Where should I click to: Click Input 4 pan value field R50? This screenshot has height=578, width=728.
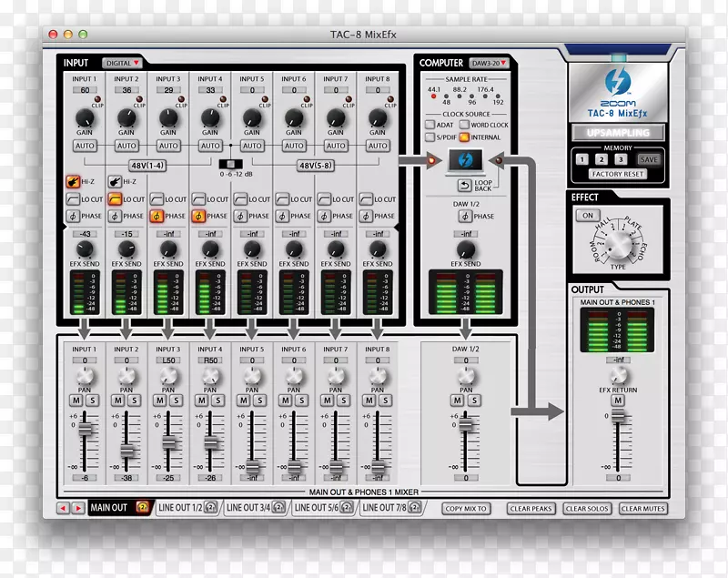coord(210,360)
